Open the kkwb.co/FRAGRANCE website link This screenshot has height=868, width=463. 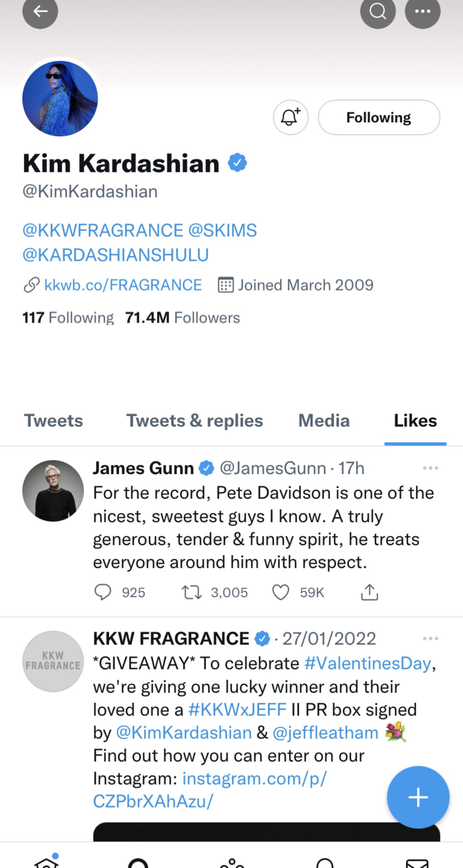123,285
